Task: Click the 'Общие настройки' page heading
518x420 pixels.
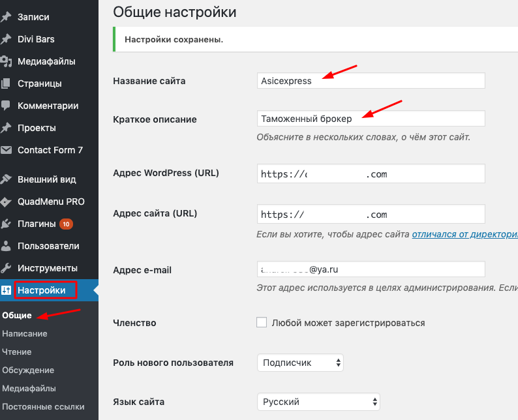Action: tap(175, 12)
